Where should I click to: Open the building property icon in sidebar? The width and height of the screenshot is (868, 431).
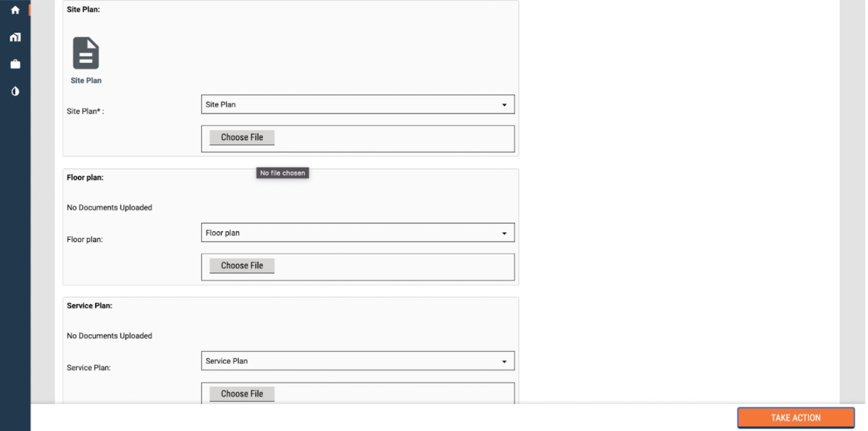point(15,37)
